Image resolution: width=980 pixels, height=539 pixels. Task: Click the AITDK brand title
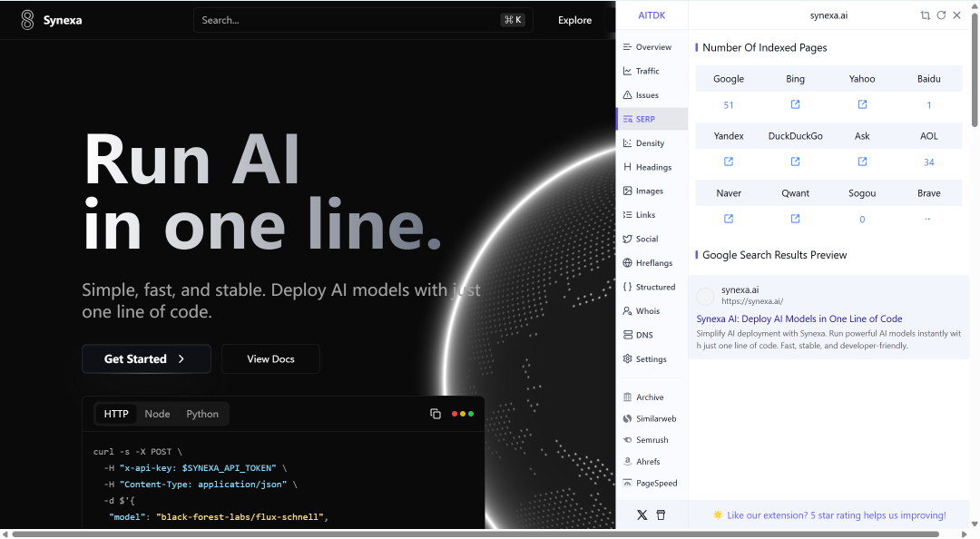coord(652,15)
